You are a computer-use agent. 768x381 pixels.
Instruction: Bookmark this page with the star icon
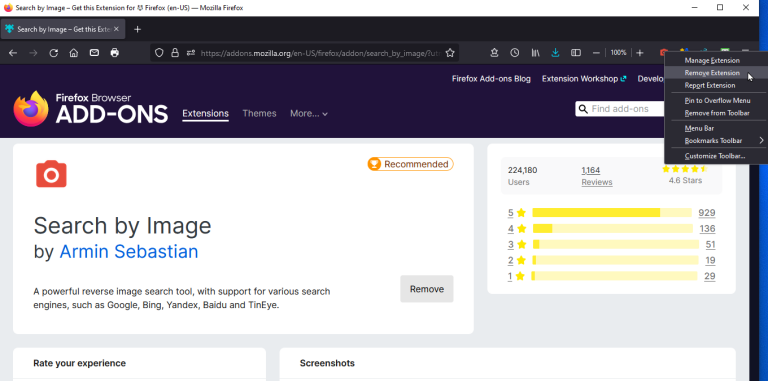(450, 53)
